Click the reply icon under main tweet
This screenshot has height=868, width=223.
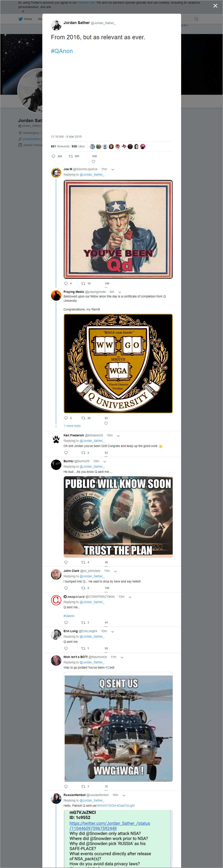pos(53,156)
